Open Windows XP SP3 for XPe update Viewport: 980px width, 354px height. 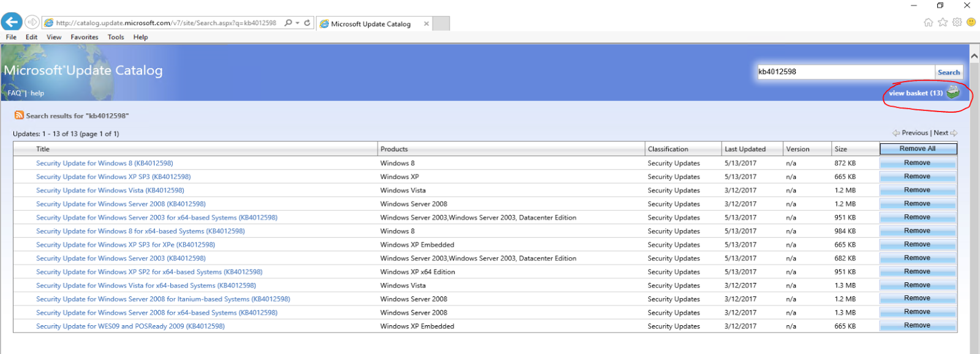[126, 244]
